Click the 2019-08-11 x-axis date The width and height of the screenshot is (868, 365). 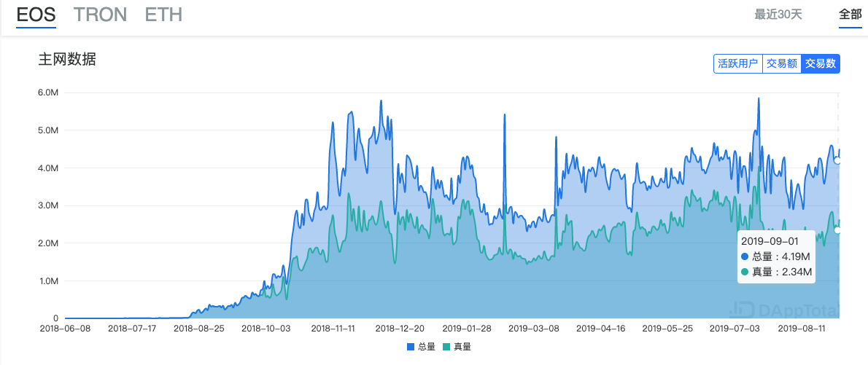(x=801, y=328)
